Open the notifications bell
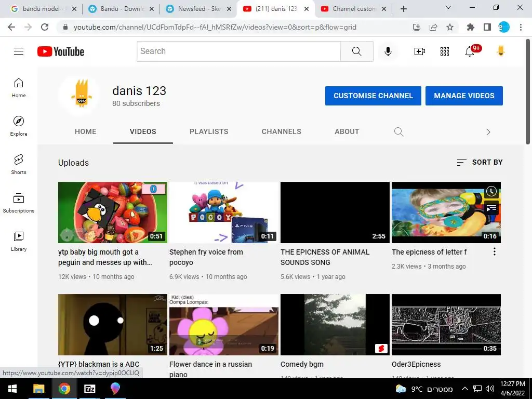 coord(470,51)
